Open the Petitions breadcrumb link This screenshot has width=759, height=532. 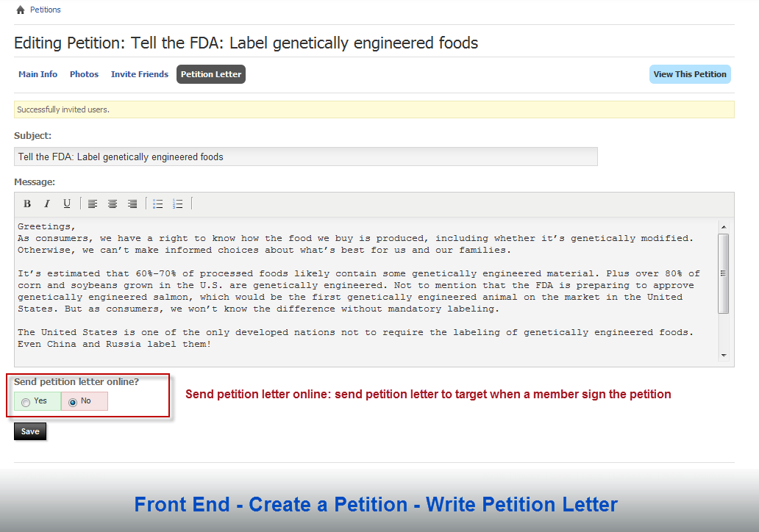(46, 10)
